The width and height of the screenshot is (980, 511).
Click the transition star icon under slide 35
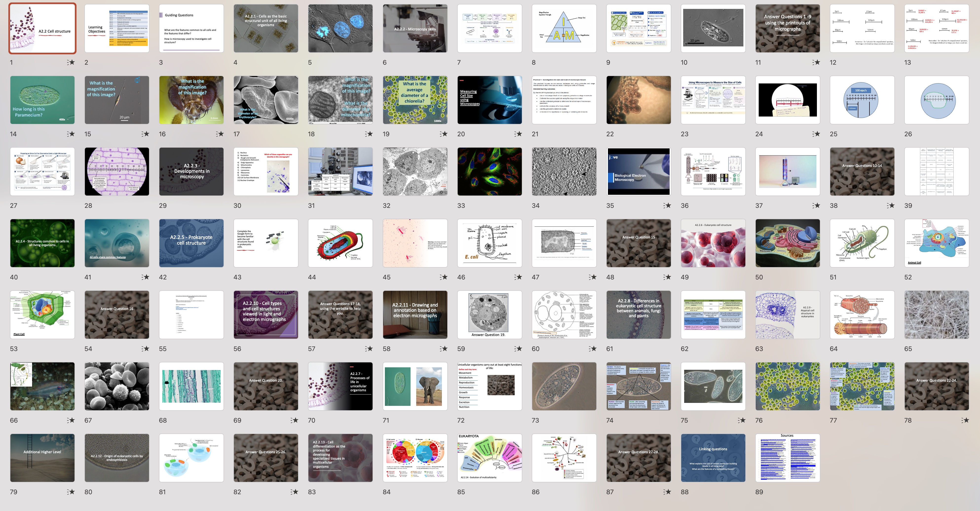point(667,206)
